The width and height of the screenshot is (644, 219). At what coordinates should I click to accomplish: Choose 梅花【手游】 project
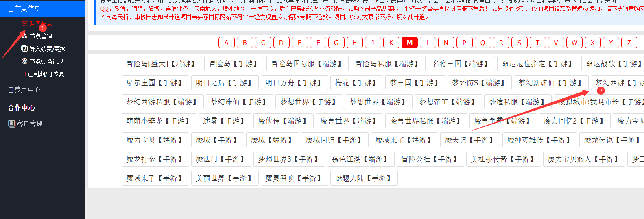coord(357,83)
